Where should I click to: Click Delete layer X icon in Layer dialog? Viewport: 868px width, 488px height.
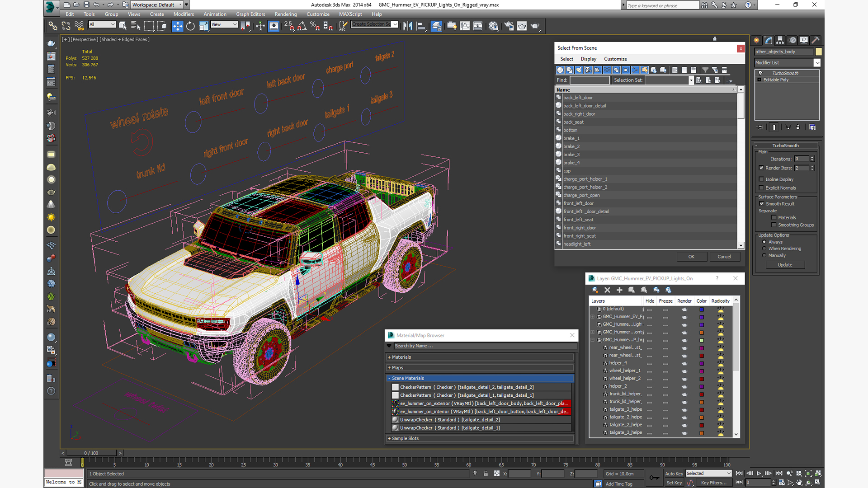pyautogui.click(x=607, y=290)
